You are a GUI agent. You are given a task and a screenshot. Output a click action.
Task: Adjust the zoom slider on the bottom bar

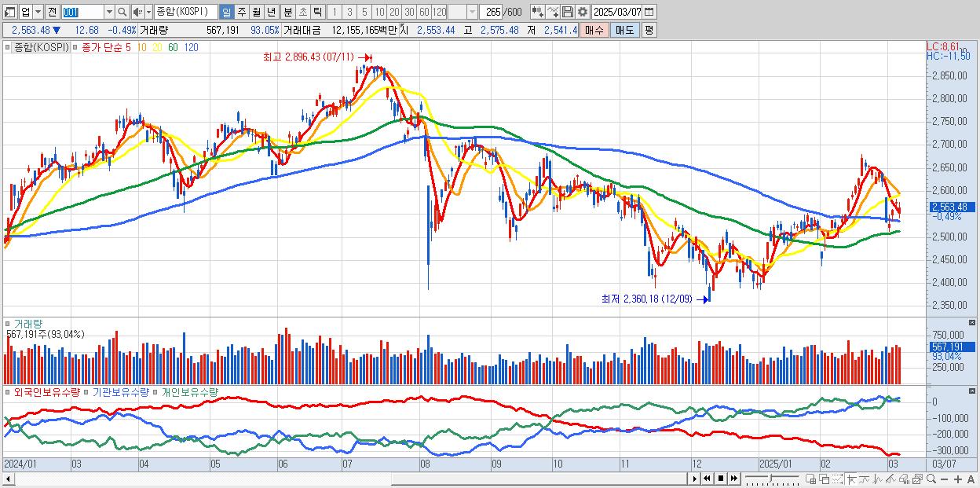[x=770, y=479]
